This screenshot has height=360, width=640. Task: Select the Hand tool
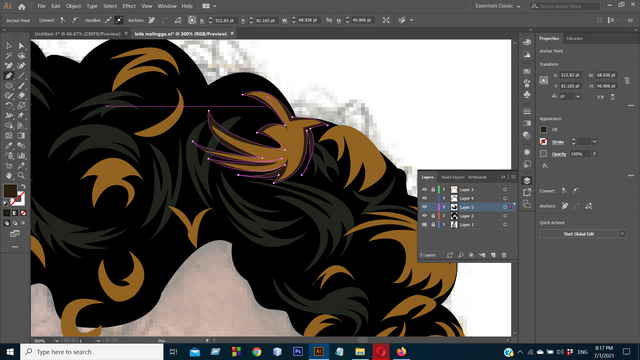pos(9,176)
